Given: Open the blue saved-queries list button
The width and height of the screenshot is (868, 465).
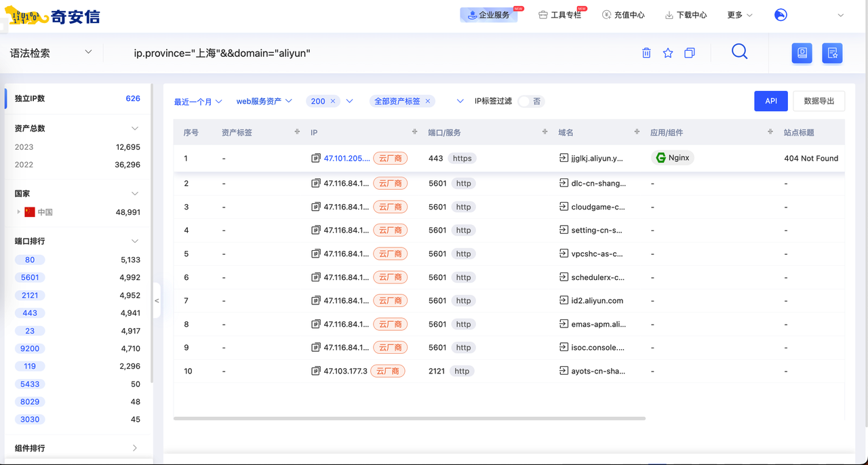Looking at the screenshot, I should [832, 53].
